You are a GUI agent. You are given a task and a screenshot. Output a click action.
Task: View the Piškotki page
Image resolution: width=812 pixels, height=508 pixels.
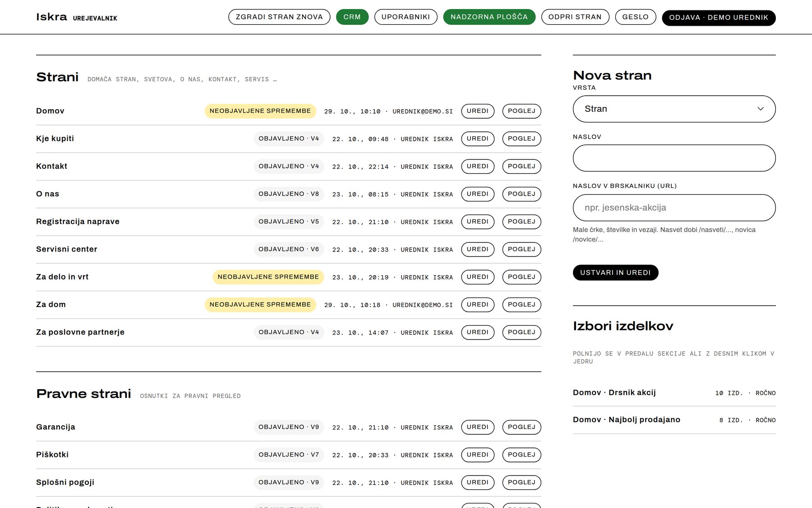[x=521, y=455]
